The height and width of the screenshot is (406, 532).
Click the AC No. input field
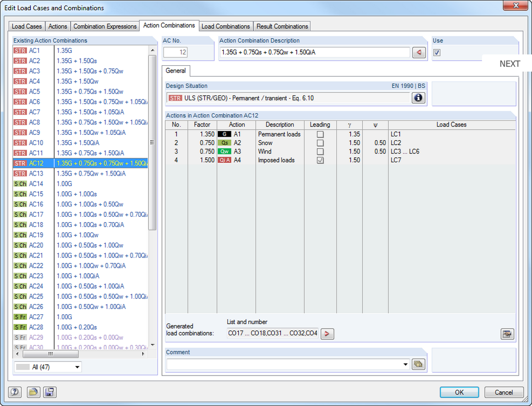175,52
